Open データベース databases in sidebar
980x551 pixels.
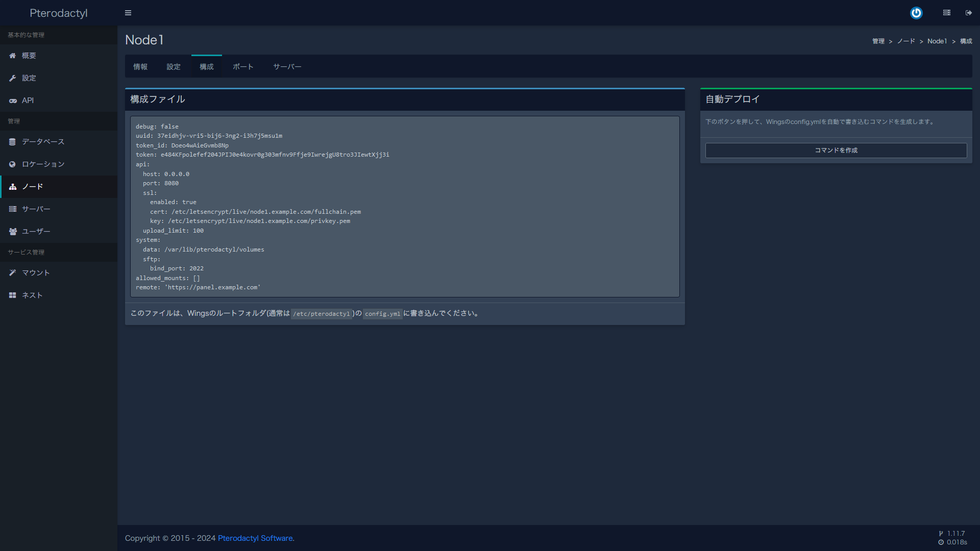[43, 142]
